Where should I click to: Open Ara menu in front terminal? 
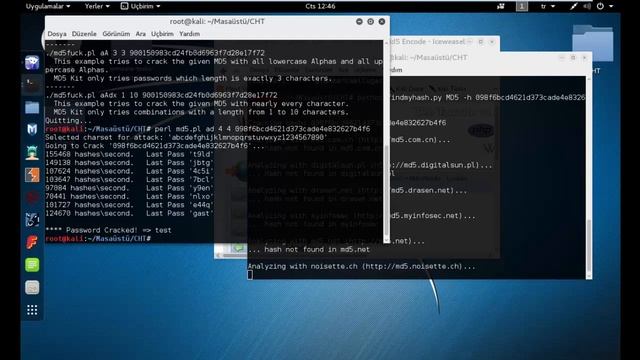tap(140, 34)
